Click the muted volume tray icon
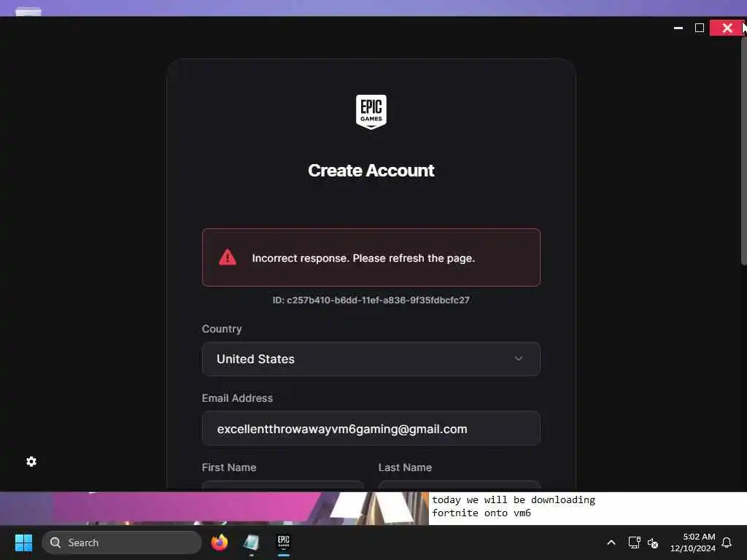 pyautogui.click(x=653, y=542)
